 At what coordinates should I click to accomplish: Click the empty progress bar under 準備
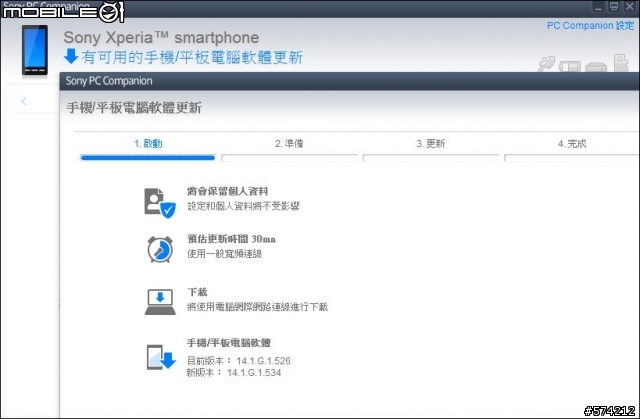289,158
